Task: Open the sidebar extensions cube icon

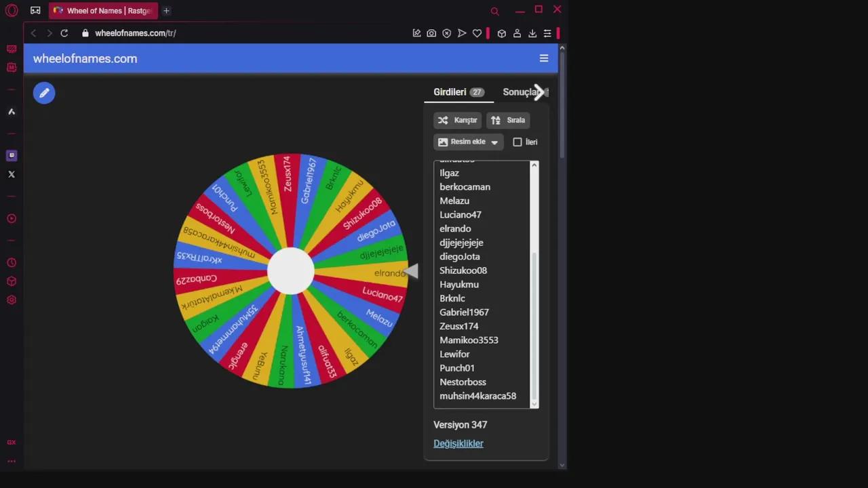Action: pyautogui.click(x=12, y=281)
